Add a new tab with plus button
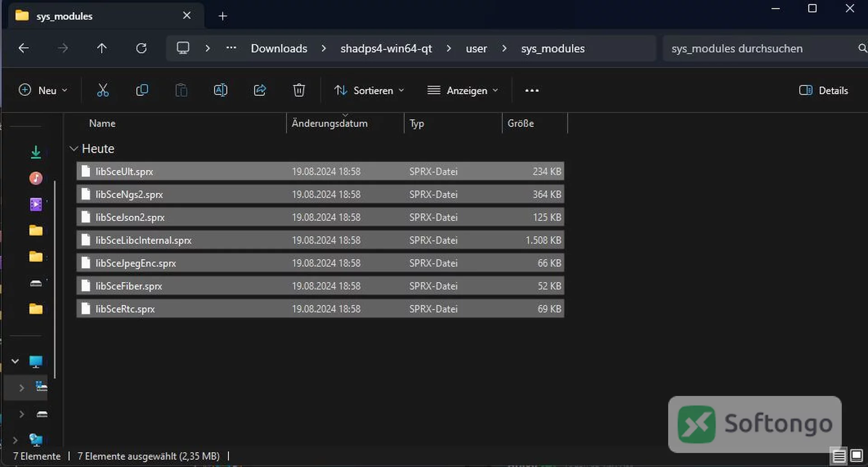 point(222,16)
